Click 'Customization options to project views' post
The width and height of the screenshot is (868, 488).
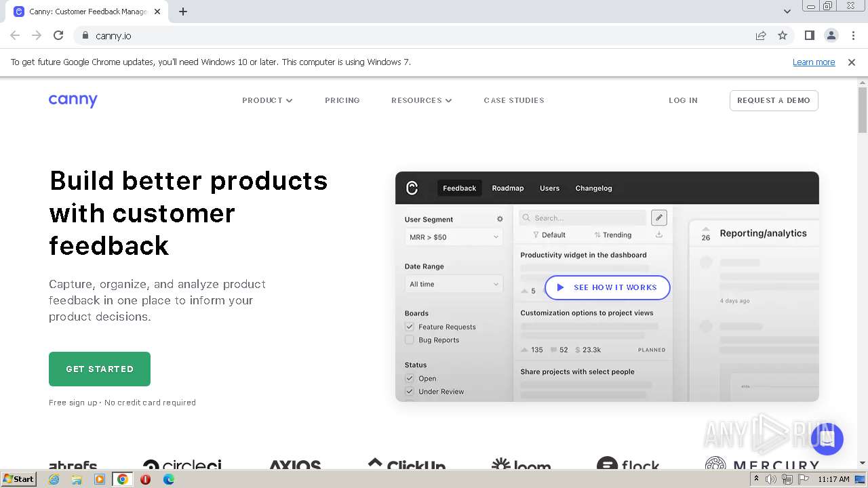click(587, 312)
